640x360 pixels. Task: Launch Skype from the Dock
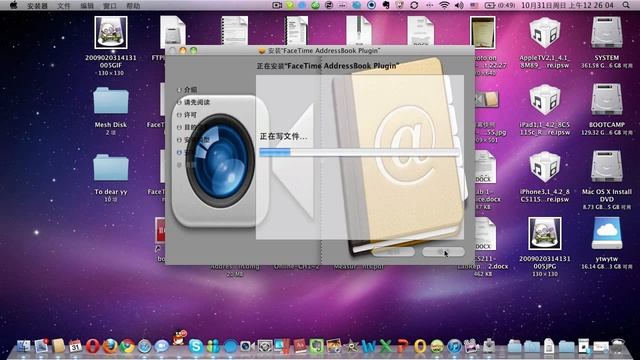(x=196, y=346)
